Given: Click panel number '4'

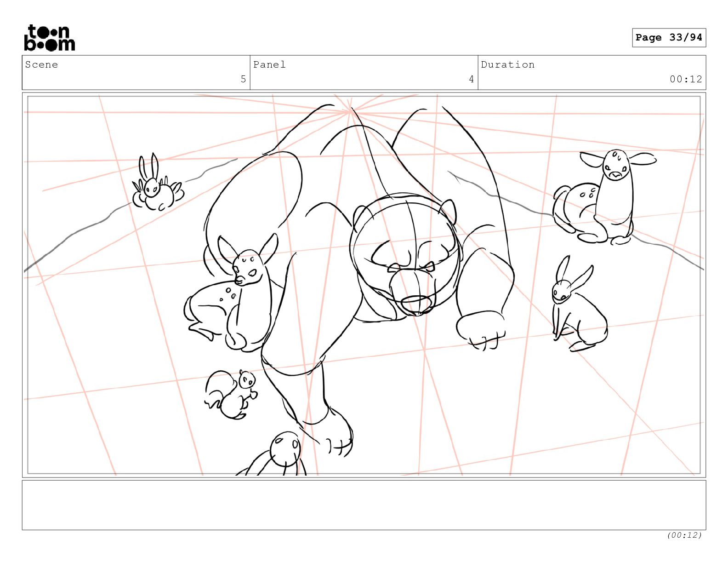Looking at the screenshot, I should click(471, 79).
